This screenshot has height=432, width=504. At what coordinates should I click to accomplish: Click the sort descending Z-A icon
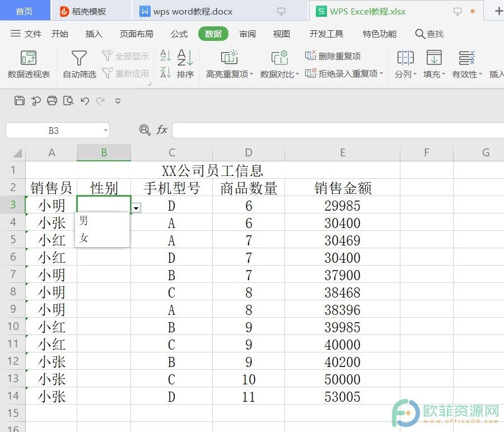pos(166,72)
